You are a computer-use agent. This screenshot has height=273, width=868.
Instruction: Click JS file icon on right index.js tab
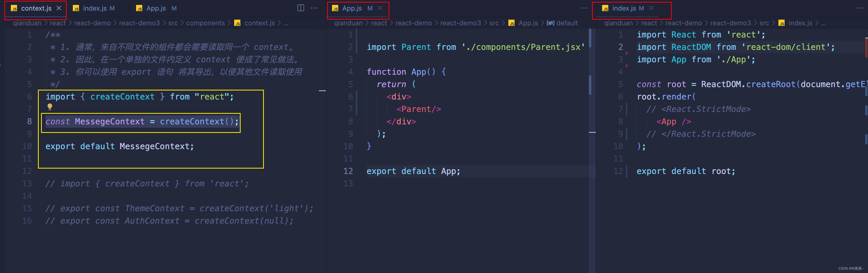(605, 9)
